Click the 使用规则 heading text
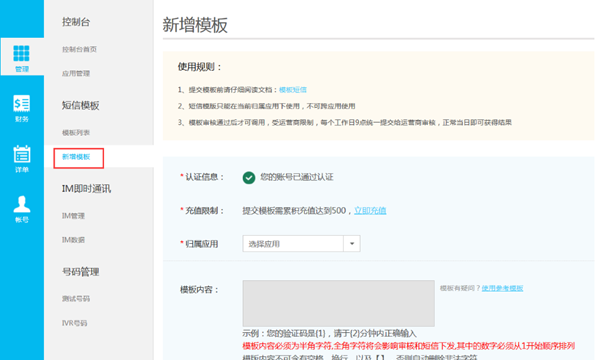Viewport: 600px width, 360px height. pyautogui.click(x=199, y=67)
